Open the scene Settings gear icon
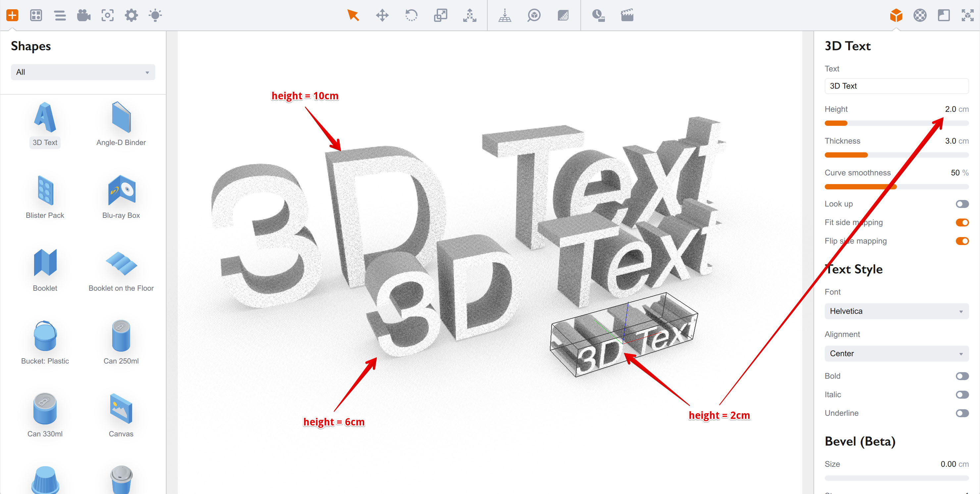 point(131,15)
